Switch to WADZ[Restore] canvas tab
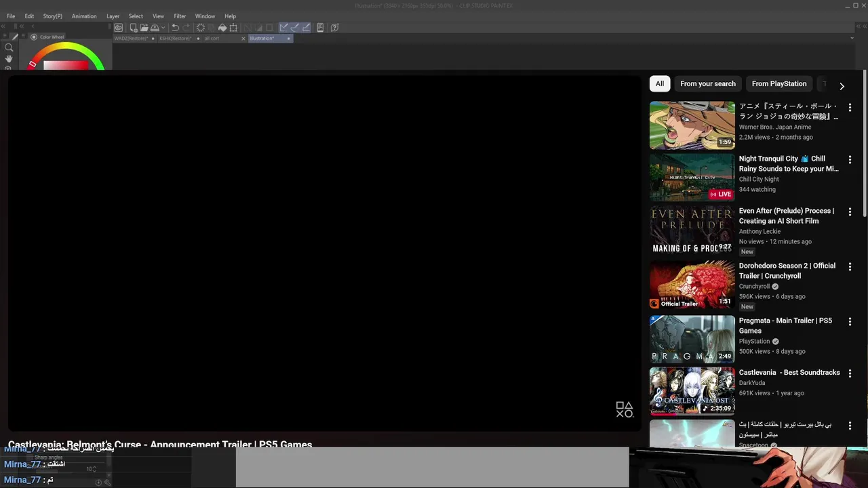868x488 pixels. point(134,39)
